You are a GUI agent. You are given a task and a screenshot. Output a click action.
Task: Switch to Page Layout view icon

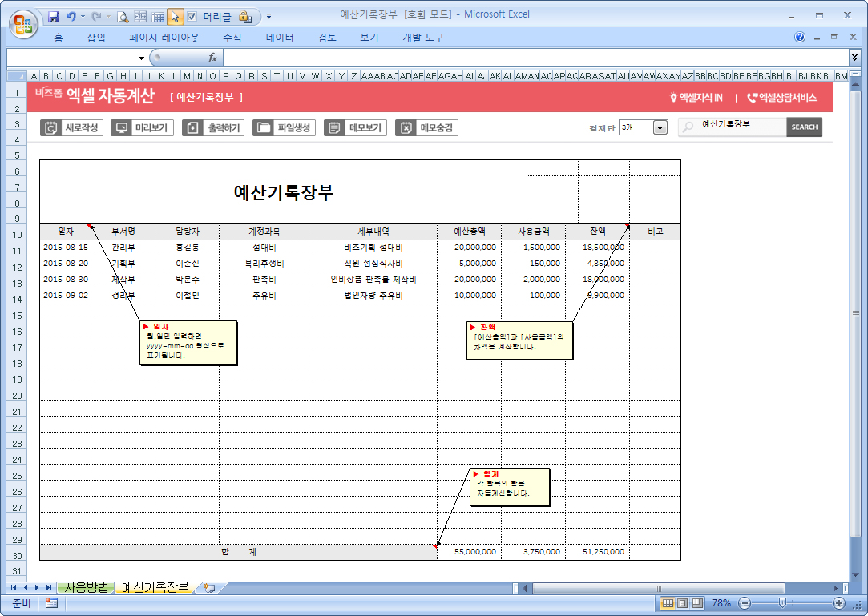pos(683,603)
